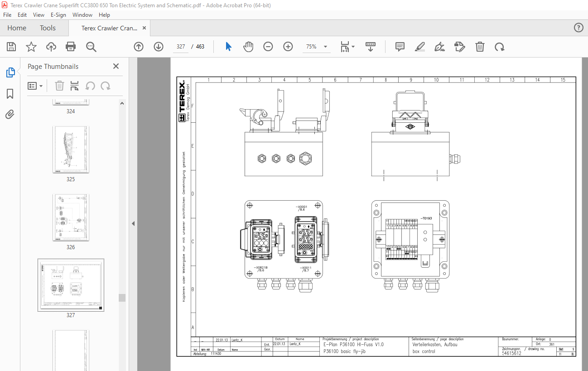Rotate page with toolbar rotate icon

(500, 47)
